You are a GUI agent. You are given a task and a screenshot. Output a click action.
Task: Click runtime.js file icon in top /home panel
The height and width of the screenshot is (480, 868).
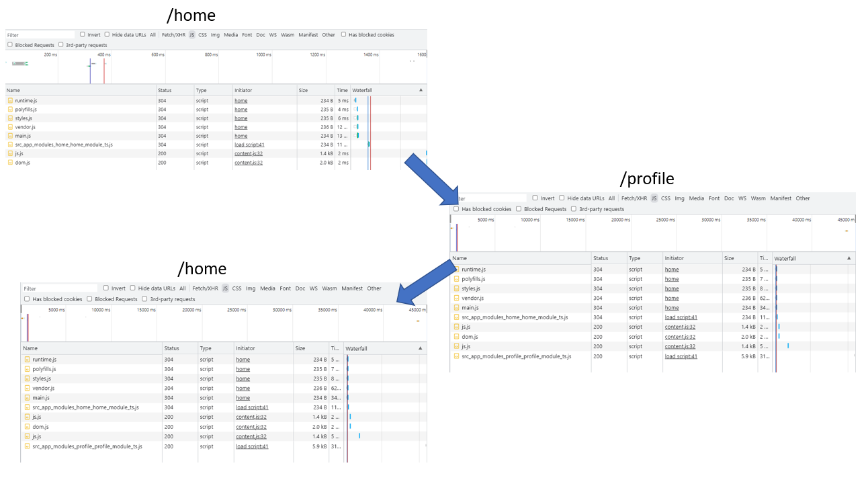pos(10,101)
